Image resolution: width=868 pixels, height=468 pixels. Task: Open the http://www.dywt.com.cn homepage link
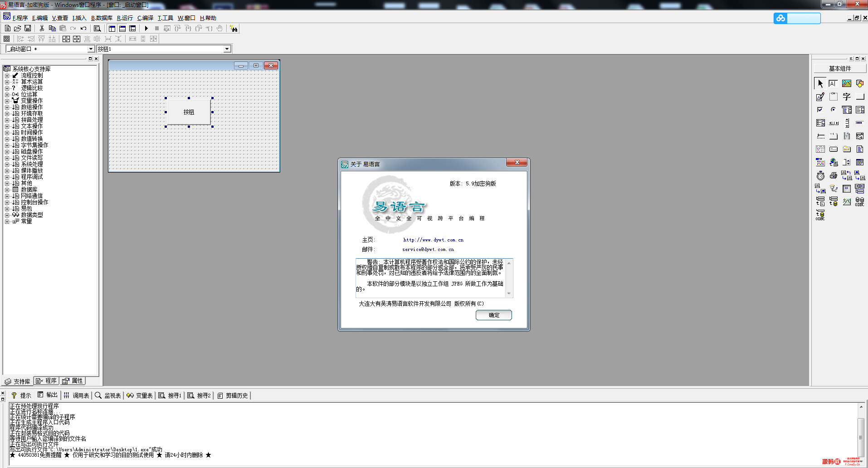pyautogui.click(x=434, y=240)
